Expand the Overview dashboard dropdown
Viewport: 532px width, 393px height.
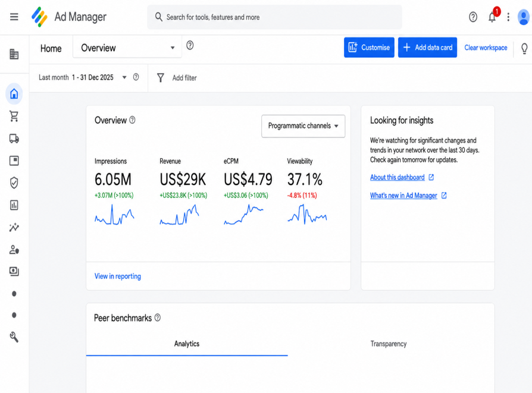127,48
